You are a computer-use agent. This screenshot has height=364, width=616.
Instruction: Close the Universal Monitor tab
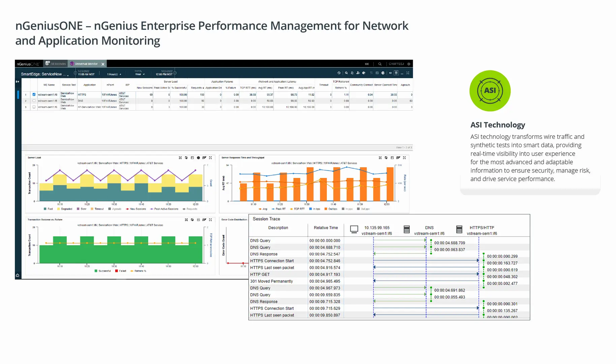[x=103, y=64]
